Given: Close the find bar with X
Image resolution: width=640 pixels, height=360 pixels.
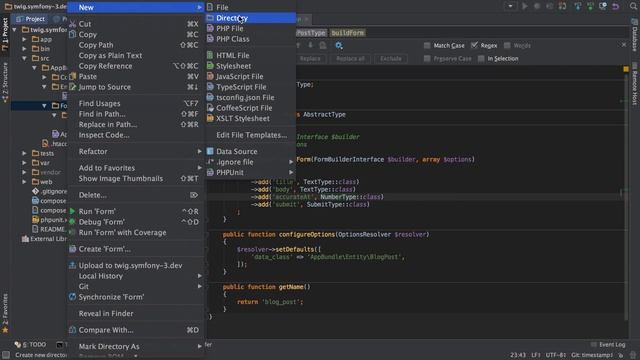Looking at the screenshot, I should tap(624, 44).
